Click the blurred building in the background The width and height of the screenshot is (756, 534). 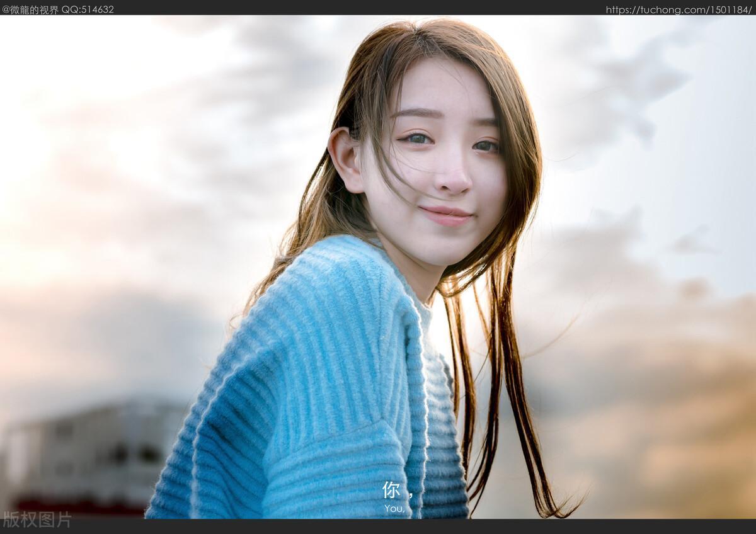click(94, 447)
